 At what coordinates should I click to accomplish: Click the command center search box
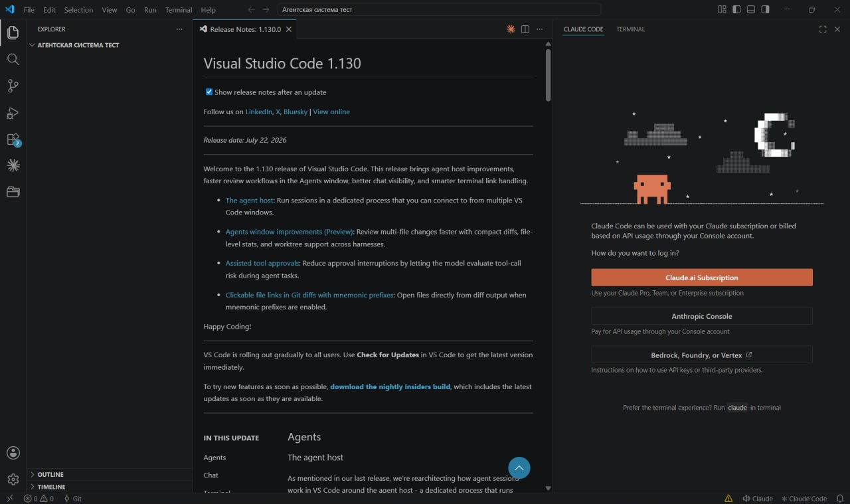coord(439,10)
